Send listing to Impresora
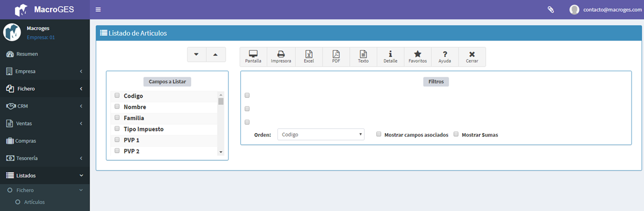This screenshot has width=644, height=211. pyautogui.click(x=281, y=57)
